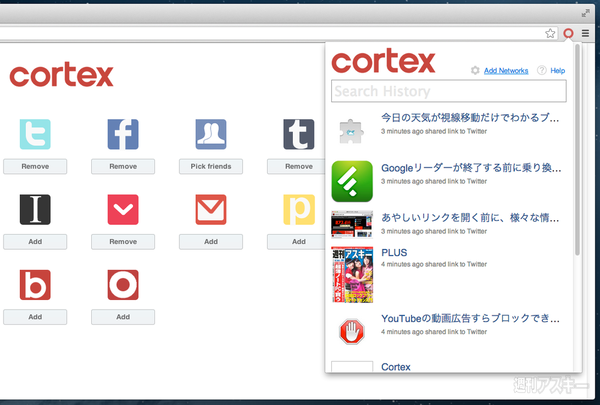Click the Instapaper network icon

click(x=35, y=209)
